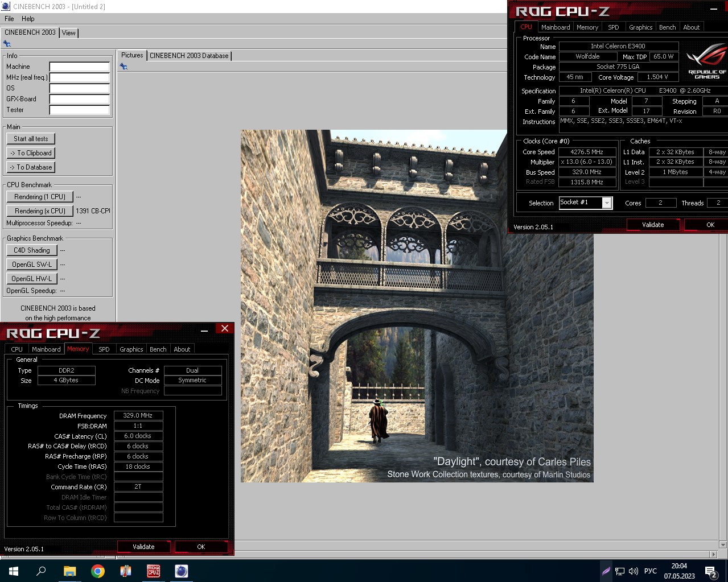Switch to the View tab
This screenshot has width=728, height=582.
point(69,33)
